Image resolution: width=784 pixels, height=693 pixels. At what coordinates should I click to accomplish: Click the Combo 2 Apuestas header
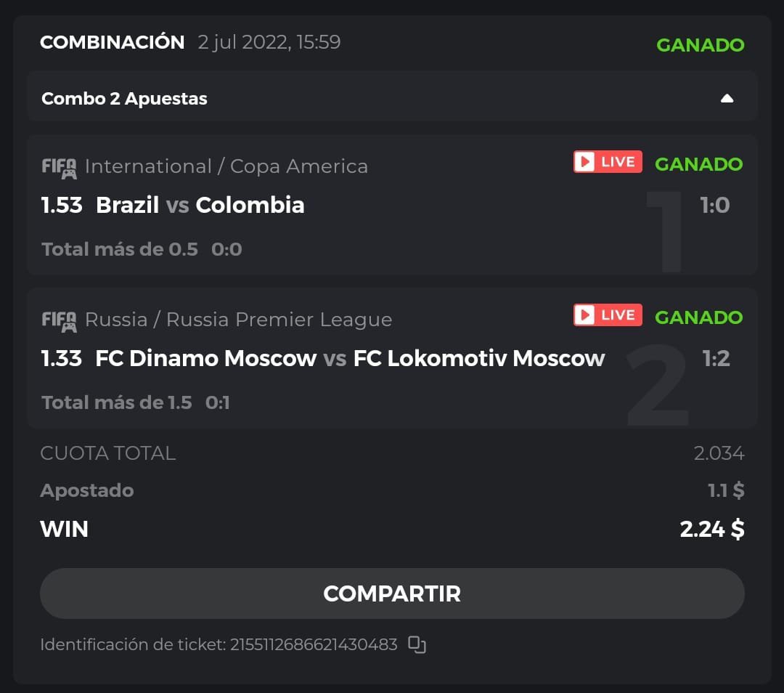[125, 99]
